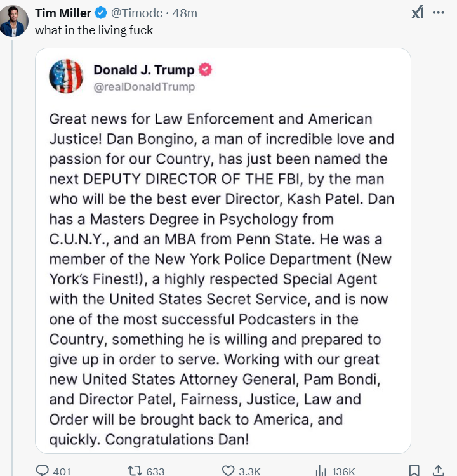Click the 3.3K likes count
The height and width of the screenshot is (476, 457).
[249, 471]
